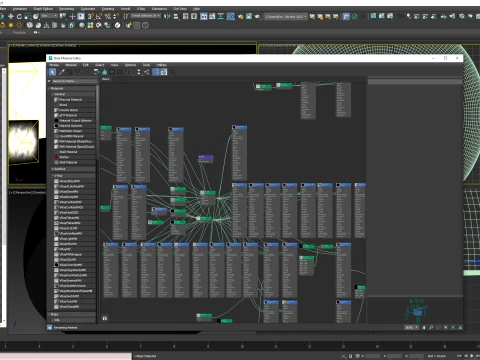480x360 pixels.
Task: Toggle the Angle Snap button
Action: coord(99,16)
